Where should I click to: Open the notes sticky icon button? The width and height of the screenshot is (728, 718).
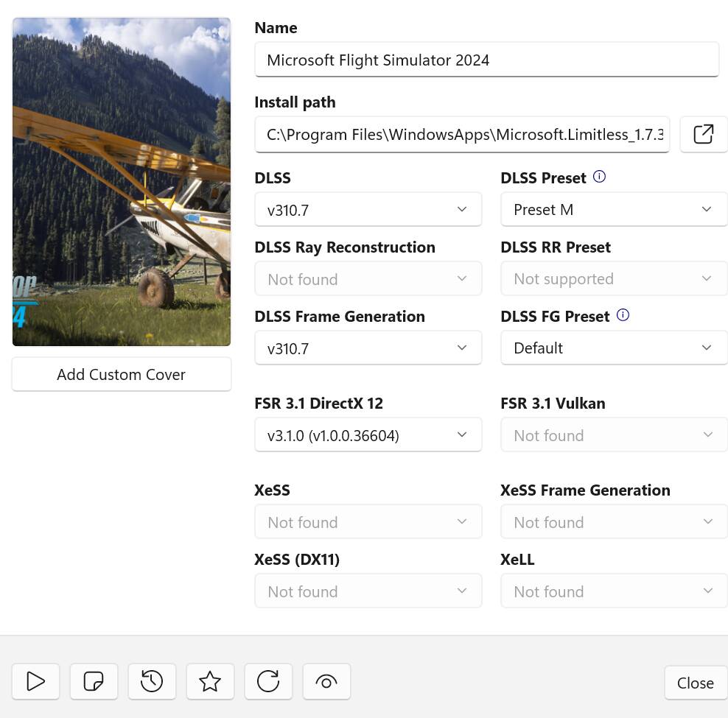pyautogui.click(x=94, y=681)
